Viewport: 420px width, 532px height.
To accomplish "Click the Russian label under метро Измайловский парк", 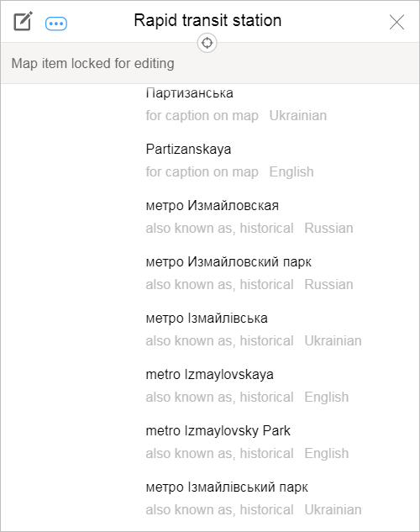I will click(x=328, y=285).
